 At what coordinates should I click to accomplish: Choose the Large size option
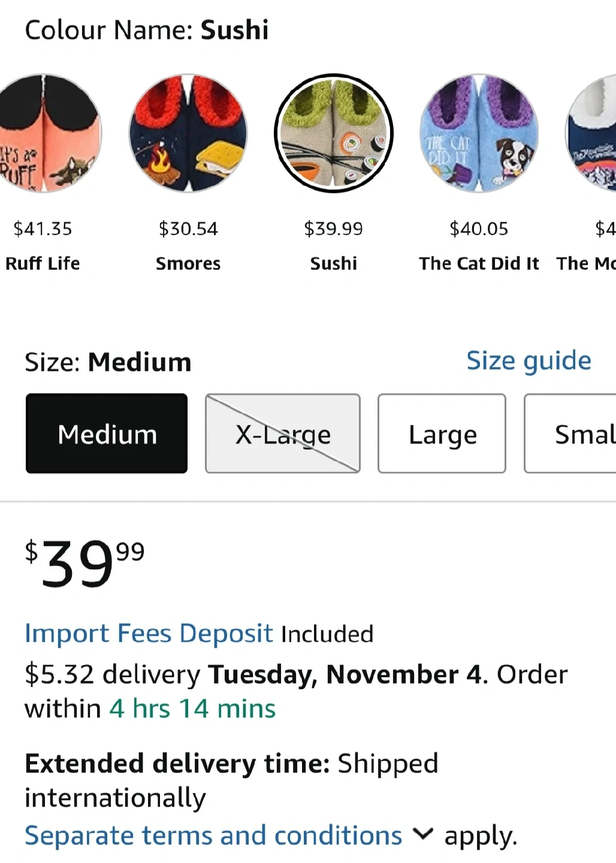pos(442,433)
